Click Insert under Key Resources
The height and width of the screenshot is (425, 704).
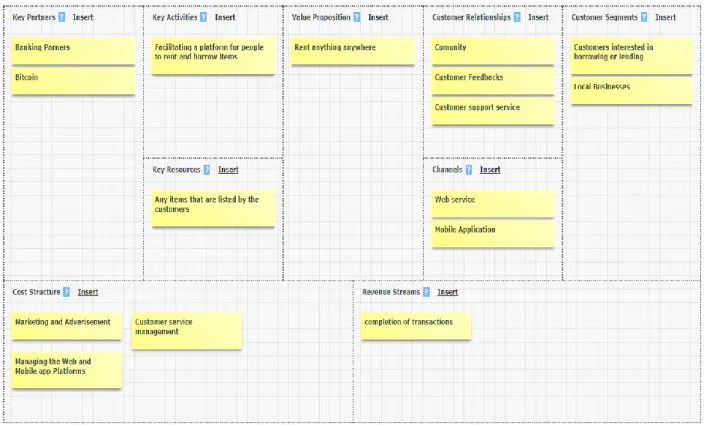(228, 170)
